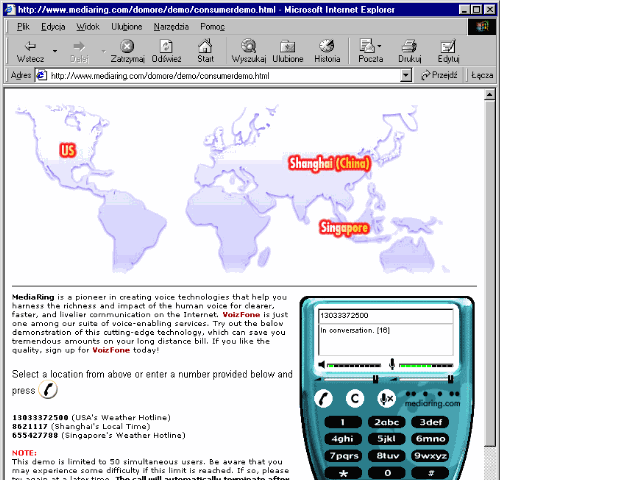Screen dimensions: 640x480
Task: Click the vertical scrollbar thumb
Action: 489,273
